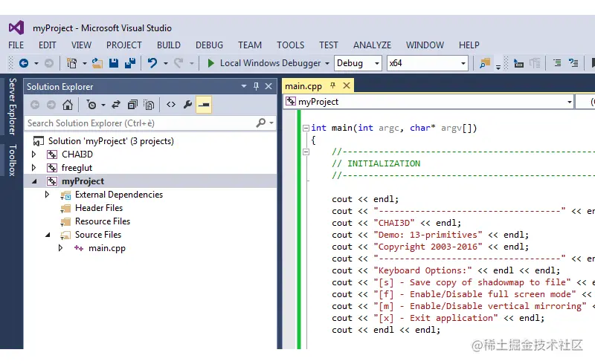Click Solution Explorer's greyed Back arrow
This screenshot has height=364, width=595.
tap(35, 105)
